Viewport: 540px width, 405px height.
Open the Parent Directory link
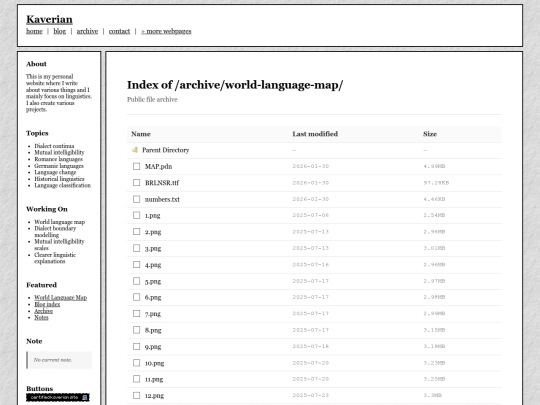166,150
